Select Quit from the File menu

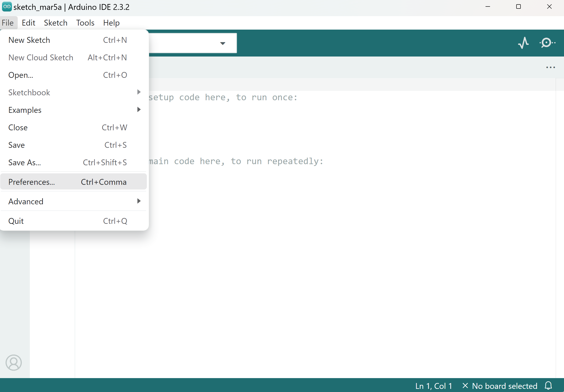click(74, 221)
